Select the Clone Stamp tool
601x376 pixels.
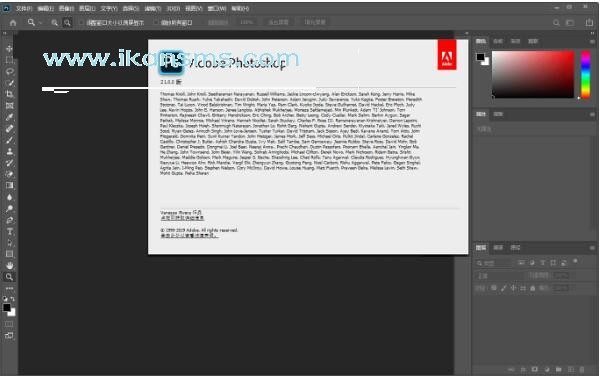(x=9, y=151)
